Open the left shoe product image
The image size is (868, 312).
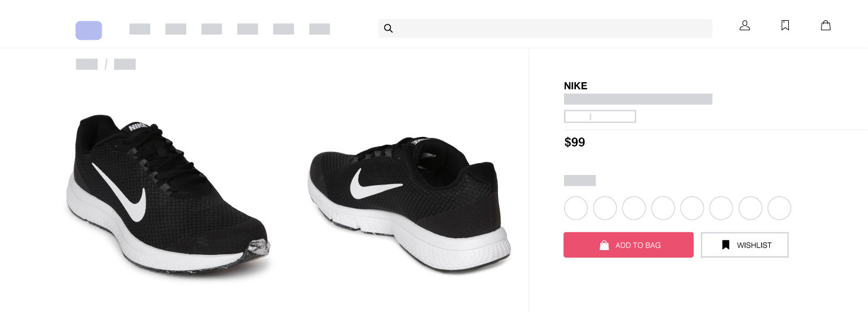168,194
